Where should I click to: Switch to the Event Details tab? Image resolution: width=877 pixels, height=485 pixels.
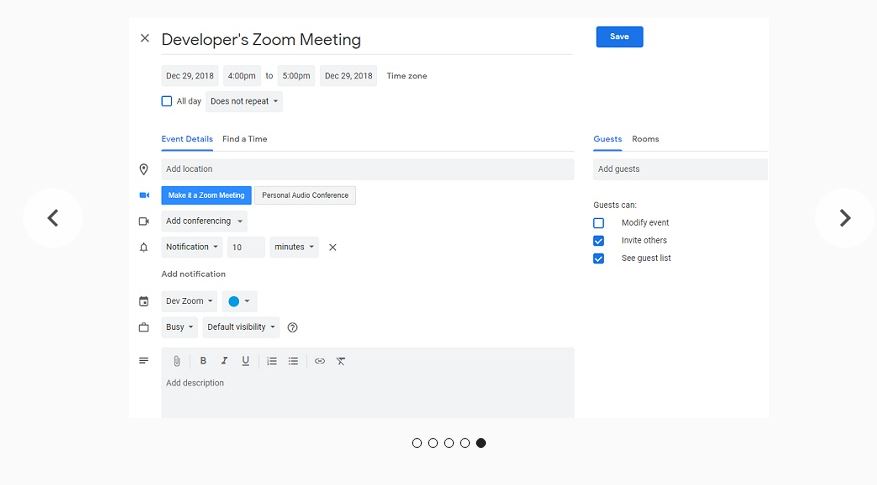187,139
